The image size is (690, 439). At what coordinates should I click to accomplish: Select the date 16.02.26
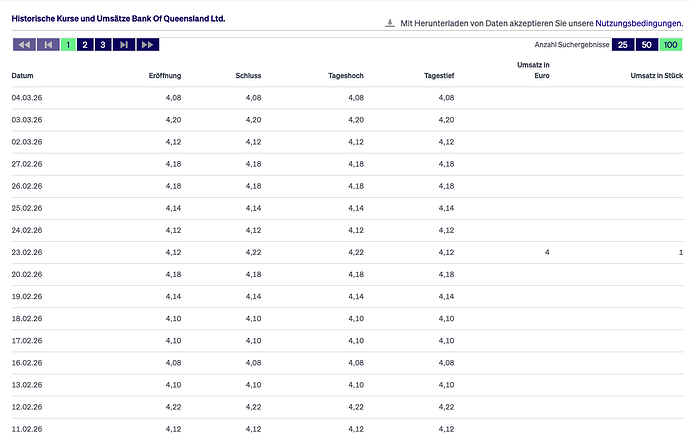[x=27, y=362]
